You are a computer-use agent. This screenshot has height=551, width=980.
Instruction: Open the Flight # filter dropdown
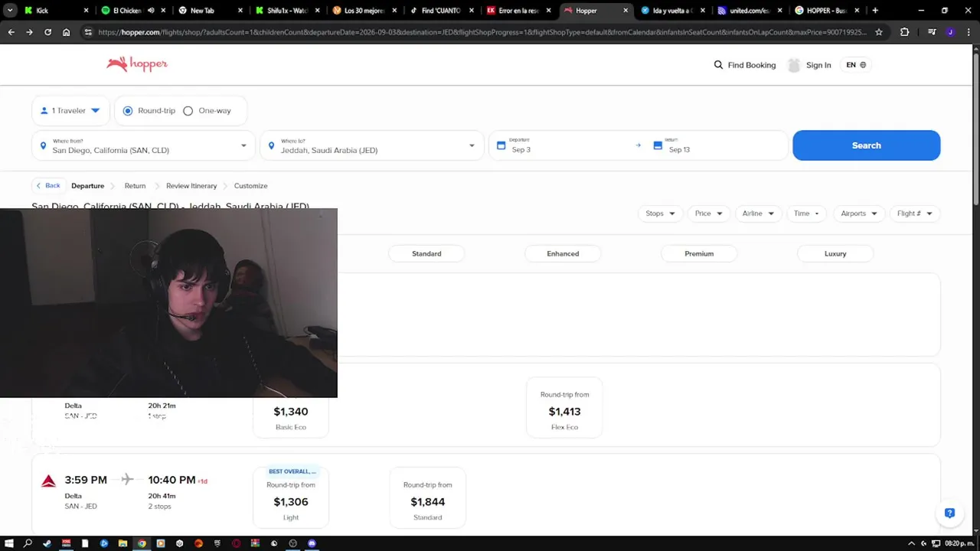pyautogui.click(x=915, y=214)
